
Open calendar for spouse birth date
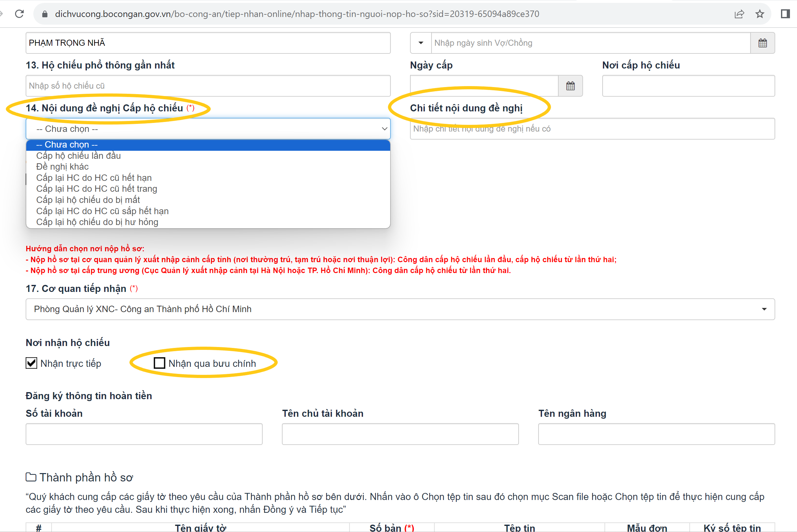[762, 43]
